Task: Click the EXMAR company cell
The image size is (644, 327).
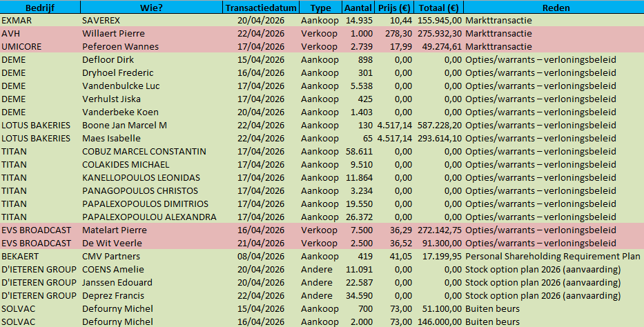Action: pos(18,20)
